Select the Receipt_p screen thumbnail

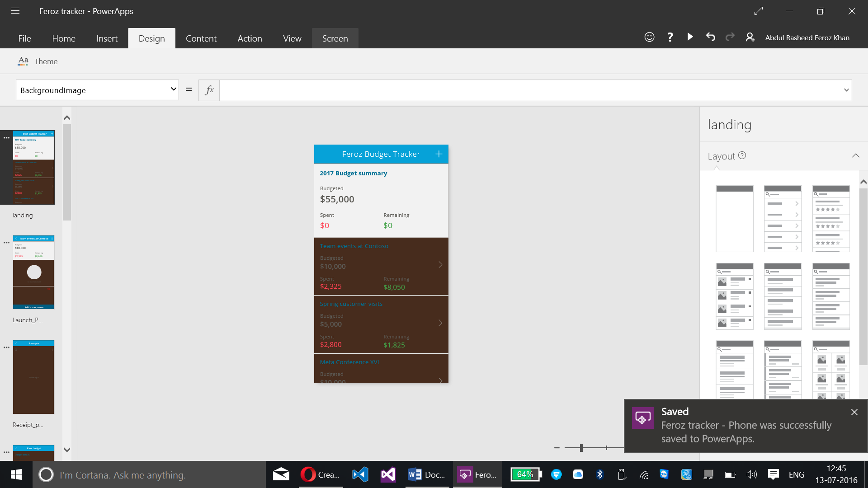tap(33, 377)
